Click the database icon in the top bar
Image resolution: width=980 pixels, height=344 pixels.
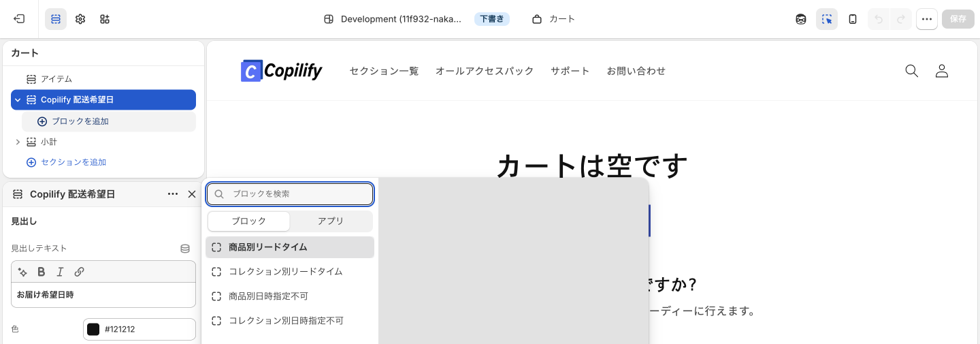[801, 19]
